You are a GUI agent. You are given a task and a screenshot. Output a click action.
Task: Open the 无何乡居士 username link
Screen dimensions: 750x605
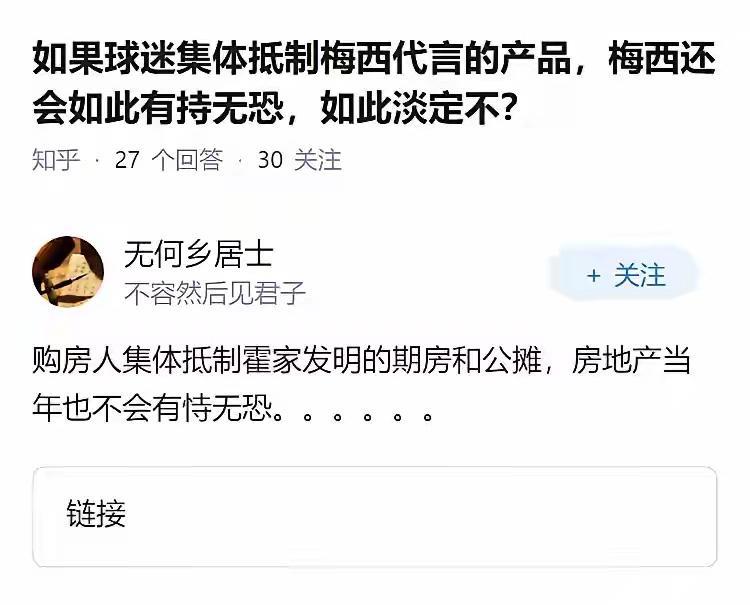click(197, 255)
